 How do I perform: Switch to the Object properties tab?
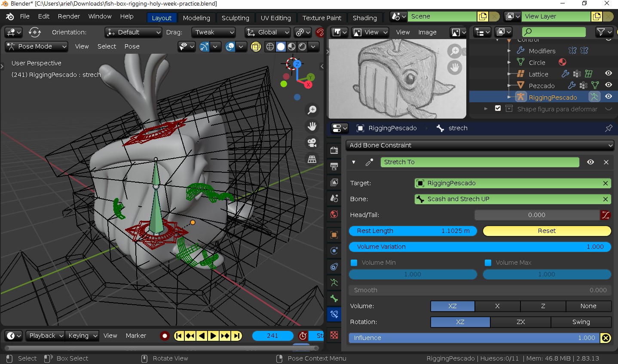click(x=334, y=234)
